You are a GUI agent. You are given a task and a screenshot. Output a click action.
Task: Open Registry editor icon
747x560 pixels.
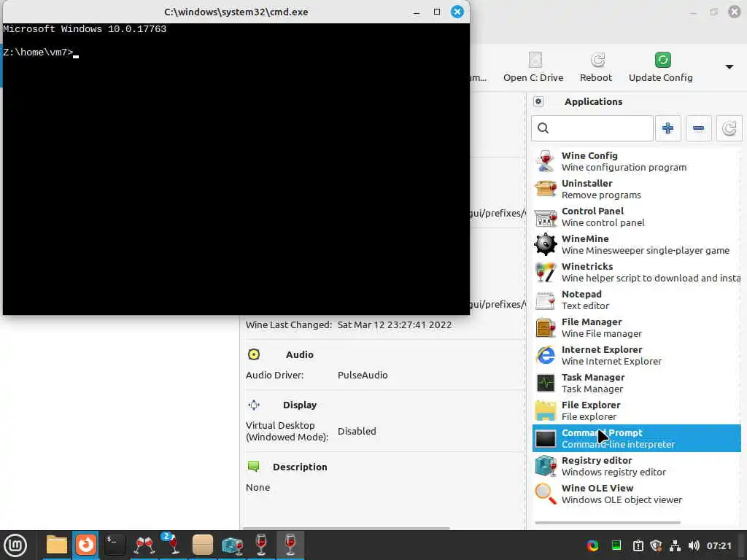(x=546, y=466)
